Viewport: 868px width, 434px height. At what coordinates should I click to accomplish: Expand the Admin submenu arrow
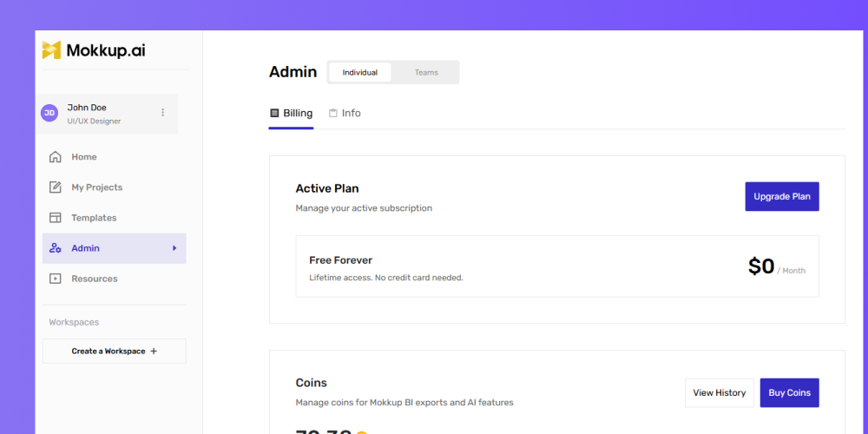tap(174, 248)
